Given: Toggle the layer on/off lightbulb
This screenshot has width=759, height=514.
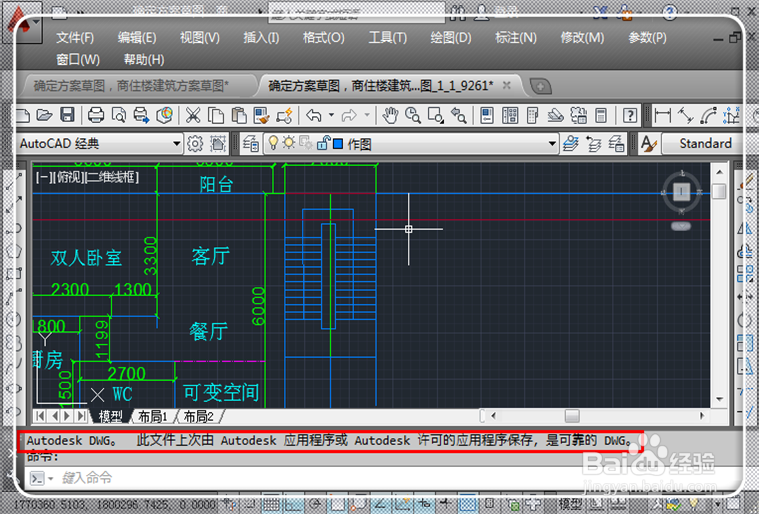Looking at the screenshot, I should pyautogui.click(x=273, y=142).
